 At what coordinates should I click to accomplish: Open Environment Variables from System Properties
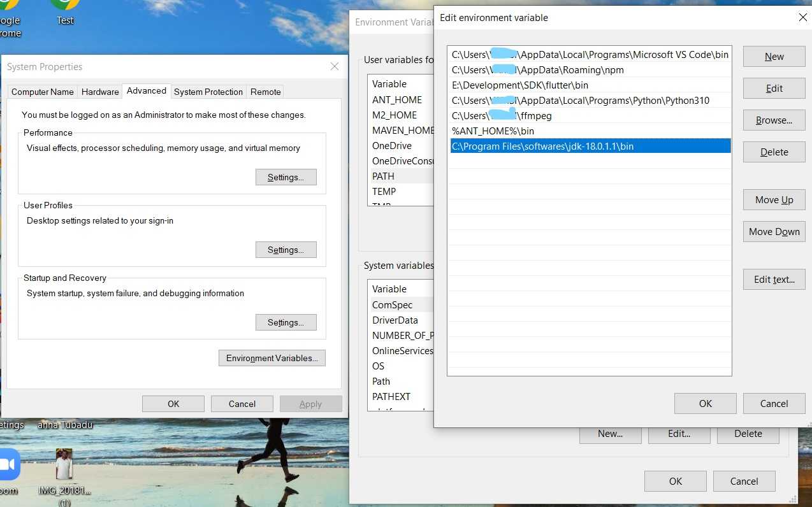(x=272, y=358)
